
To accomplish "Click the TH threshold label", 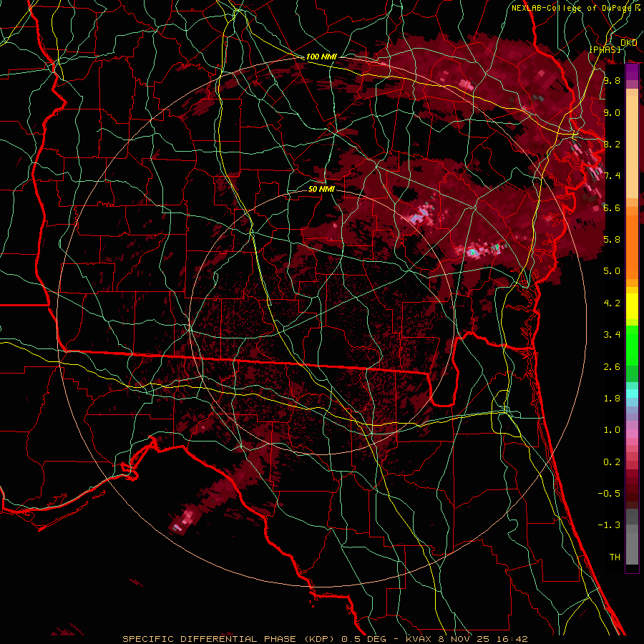I will click(615, 557).
